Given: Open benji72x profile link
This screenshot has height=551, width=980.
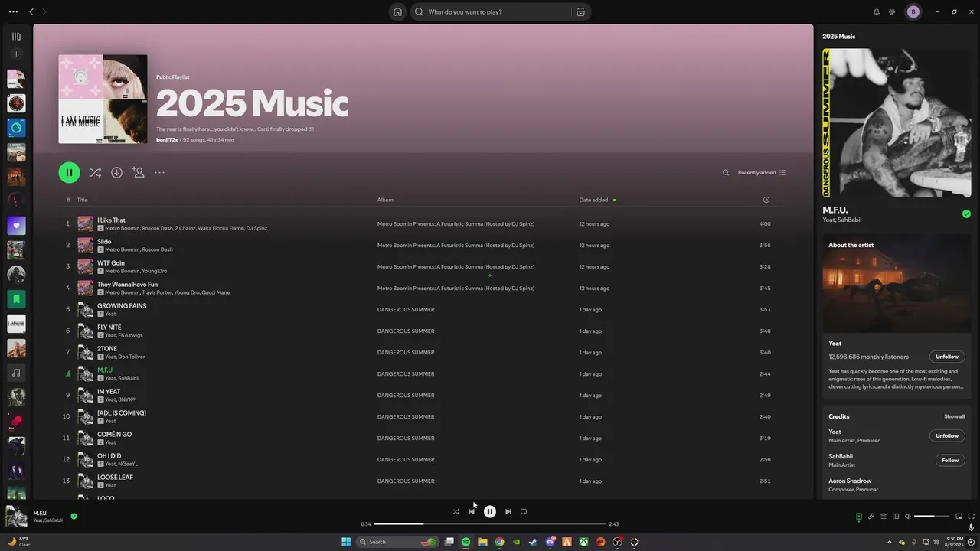Looking at the screenshot, I should 167,140.
